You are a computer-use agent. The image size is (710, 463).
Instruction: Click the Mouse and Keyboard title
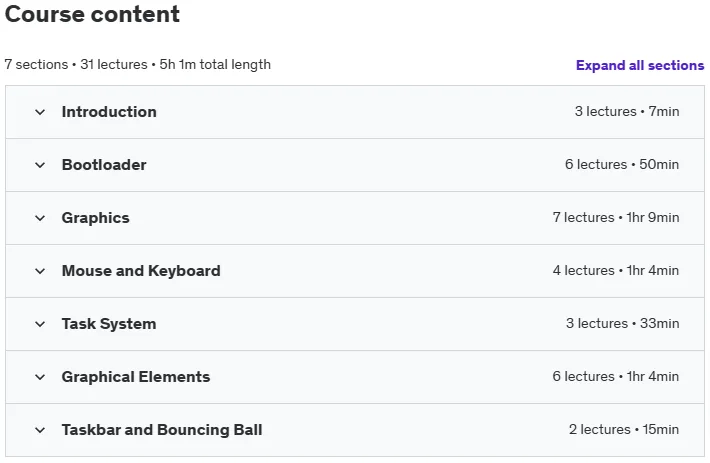click(141, 271)
